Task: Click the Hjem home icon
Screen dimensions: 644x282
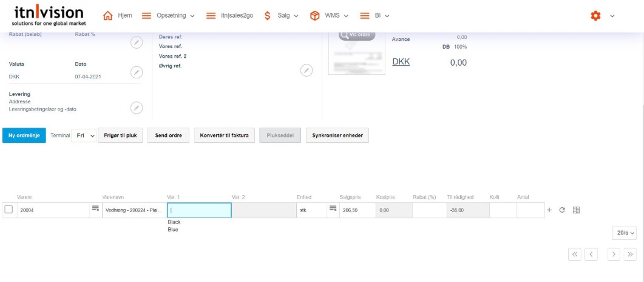Action: pos(108,16)
